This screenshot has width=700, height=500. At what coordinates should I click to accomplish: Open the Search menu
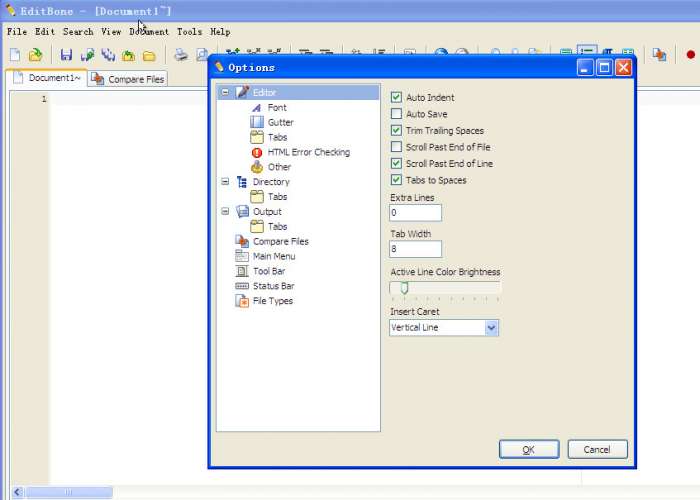(78, 32)
